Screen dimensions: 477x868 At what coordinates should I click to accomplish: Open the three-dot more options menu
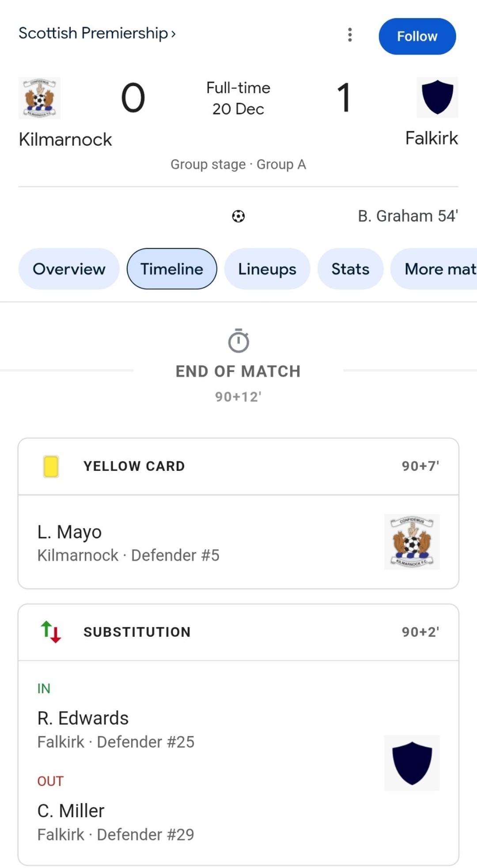click(x=350, y=35)
